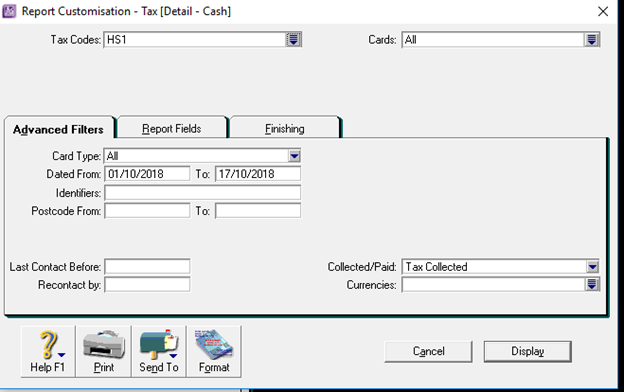Open the Help F1 icon

[x=48, y=351]
